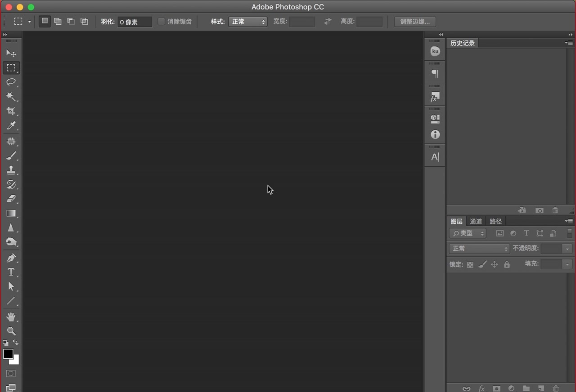Select the Sponge/Dodge tool
Viewport: 576px width, 392px height.
[x=11, y=242]
